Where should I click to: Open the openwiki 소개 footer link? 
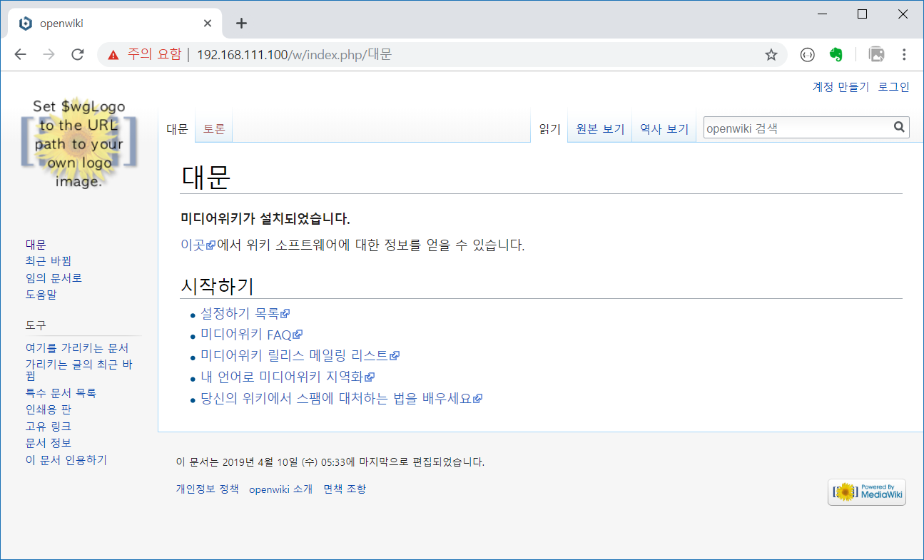click(280, 489)
